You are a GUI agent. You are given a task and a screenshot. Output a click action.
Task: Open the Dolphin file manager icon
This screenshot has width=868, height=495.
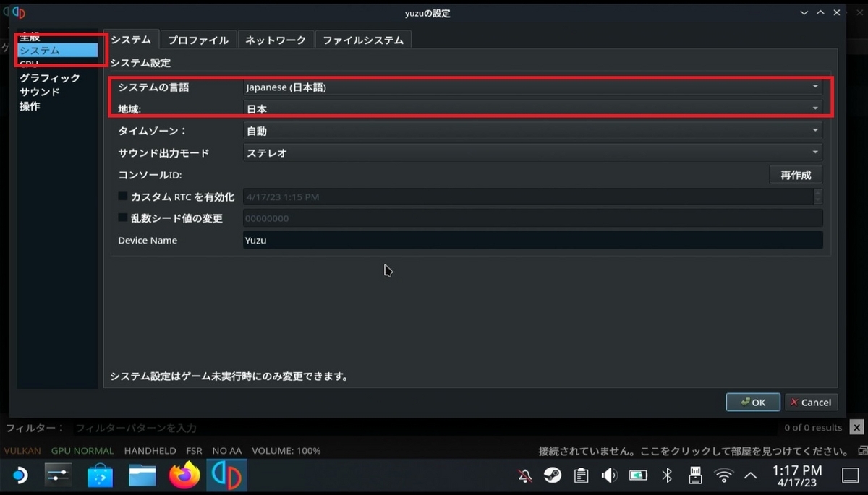142,475
